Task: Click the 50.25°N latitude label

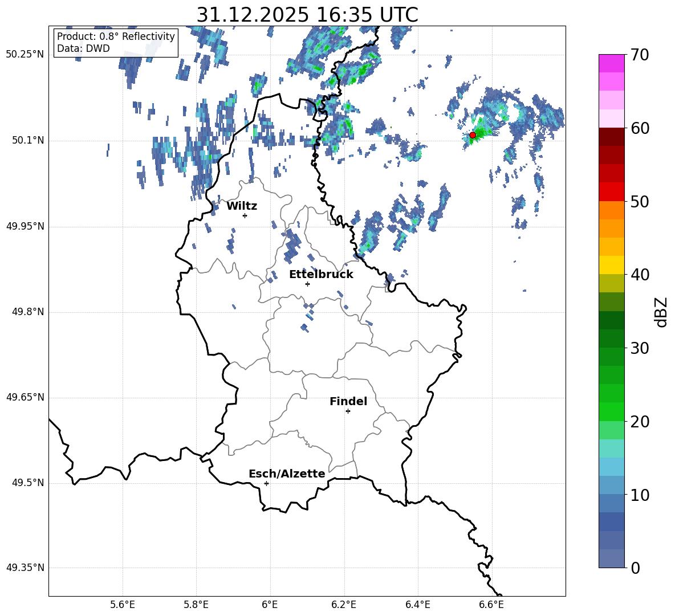Action: click(25, 55)
